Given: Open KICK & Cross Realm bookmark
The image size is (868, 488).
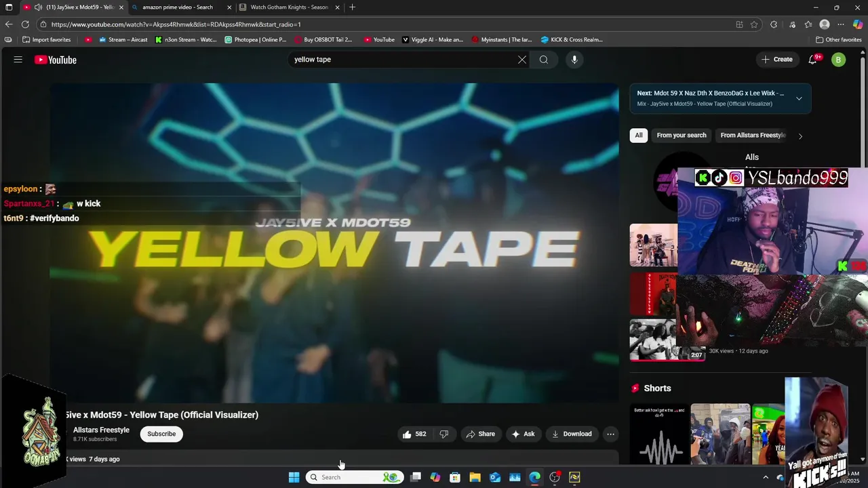Looking at the screenshot, I should [x=572, y=39].
